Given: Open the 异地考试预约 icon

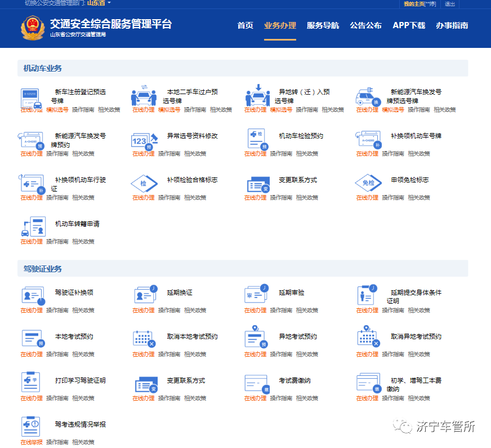Looking at the screenshot, I should pos(256,337).
